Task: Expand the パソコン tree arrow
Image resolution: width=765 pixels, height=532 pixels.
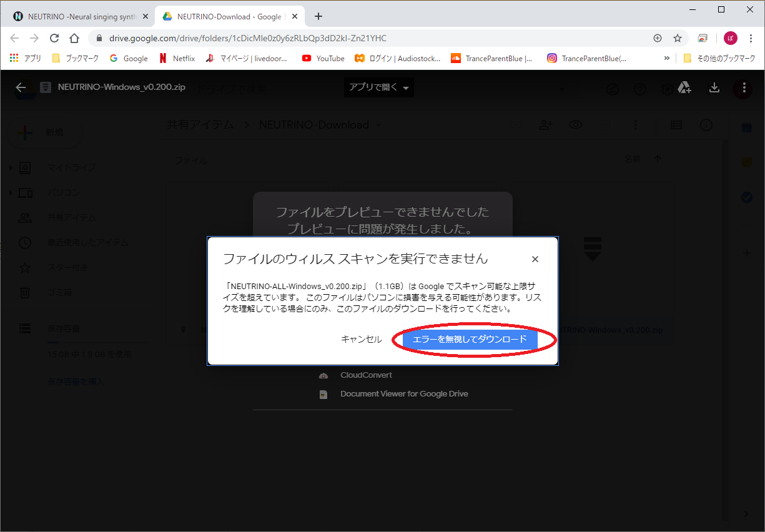Action: [10, 193]
